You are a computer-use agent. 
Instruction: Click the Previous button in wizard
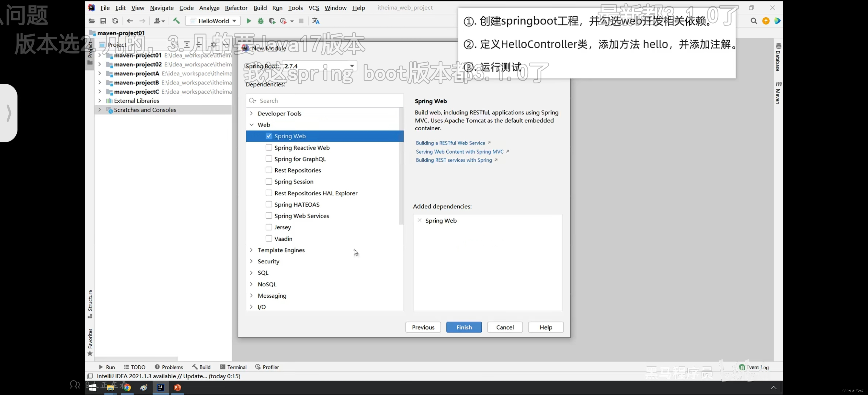(x=423, y=327)
